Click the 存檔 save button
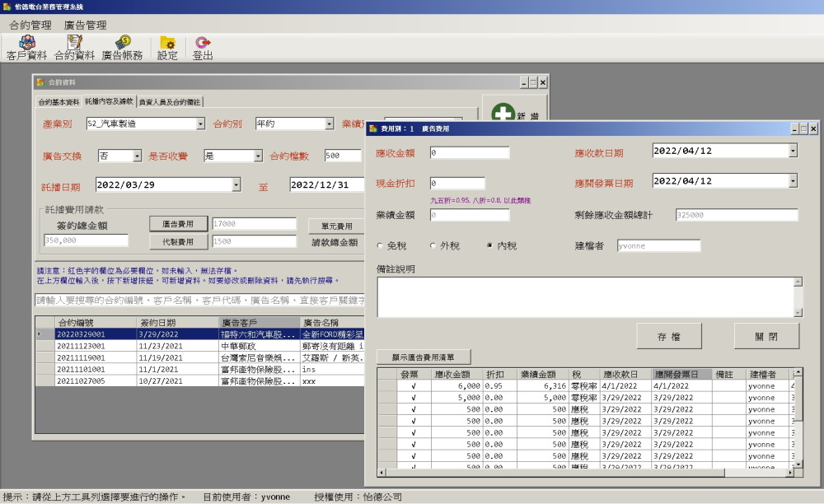Screen dimensions: 824x504 click(669, 337)
